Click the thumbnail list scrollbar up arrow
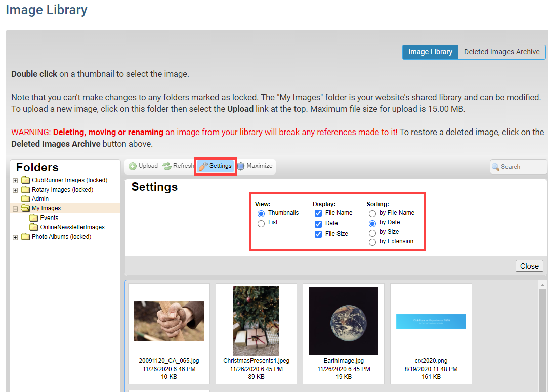The image size is (548, 392). (x=542, y=285)
